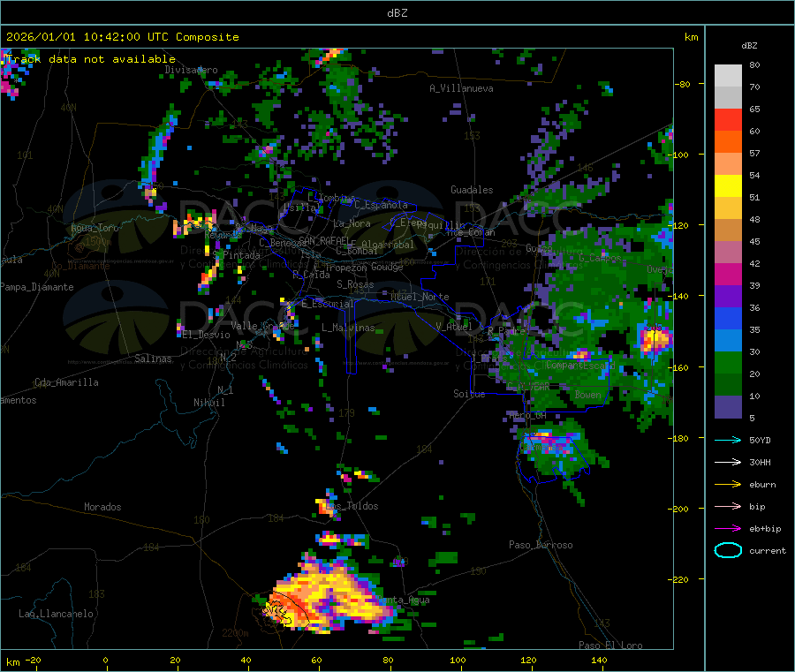Select the yellow 51-54 dBZ swatch
The height and width of the screenshot is (672, 795).
[x=728, y=186]
